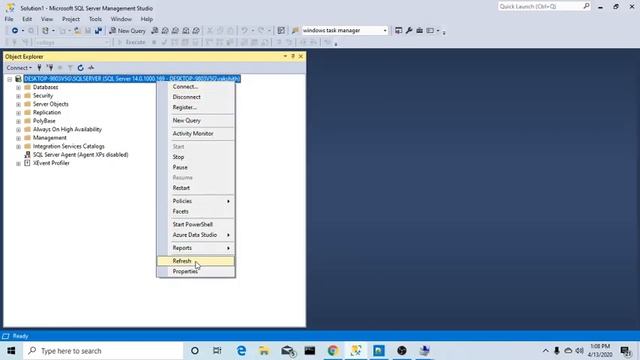Click Disconnect plug icon in Object Explorer

tap(50, 68)
